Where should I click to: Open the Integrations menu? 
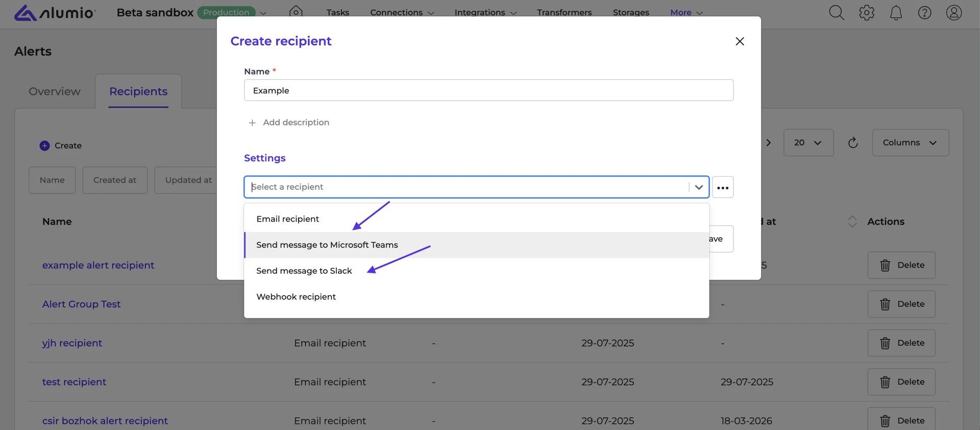485,12
